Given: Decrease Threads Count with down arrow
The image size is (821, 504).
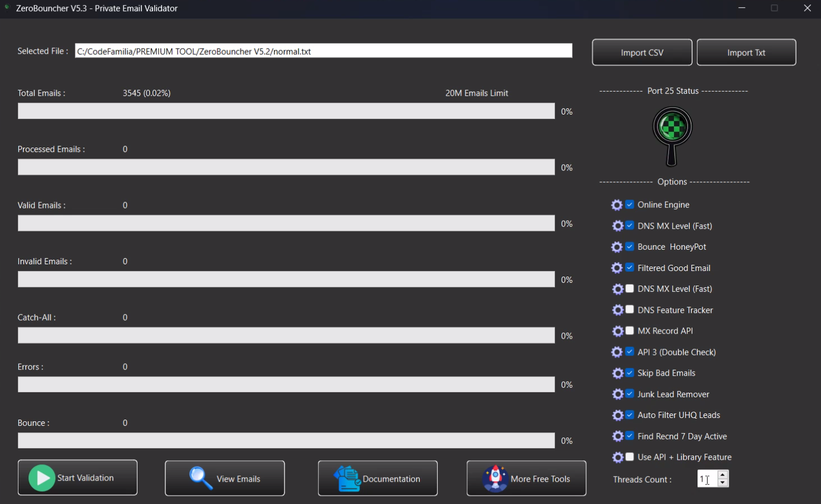Looking at the screenshot, I should click(723, 483).
